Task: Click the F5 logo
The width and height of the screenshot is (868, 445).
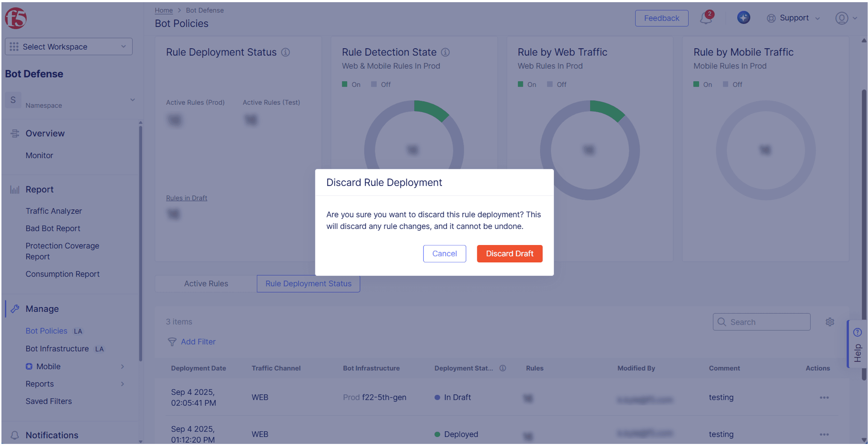Action: (15, 18)
